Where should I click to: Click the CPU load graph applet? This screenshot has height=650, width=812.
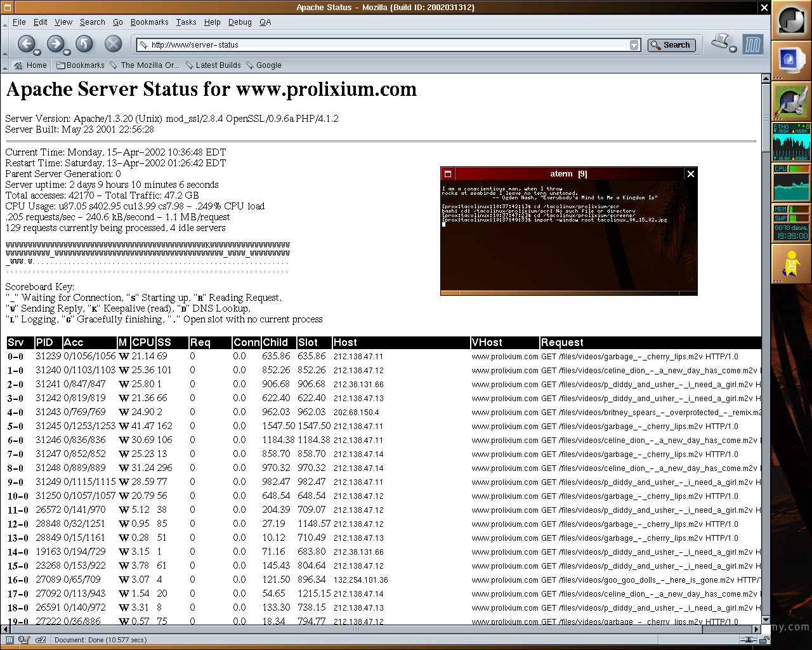coord(791,183)
